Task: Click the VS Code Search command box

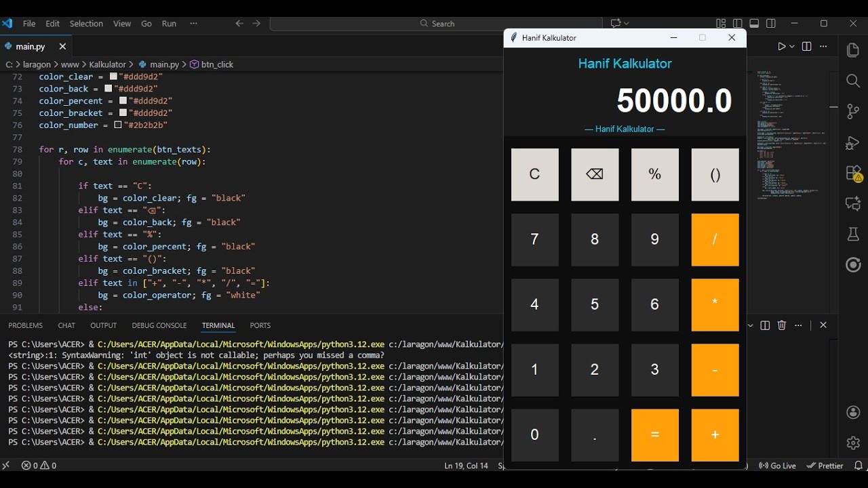Action: tap(437, 24)
